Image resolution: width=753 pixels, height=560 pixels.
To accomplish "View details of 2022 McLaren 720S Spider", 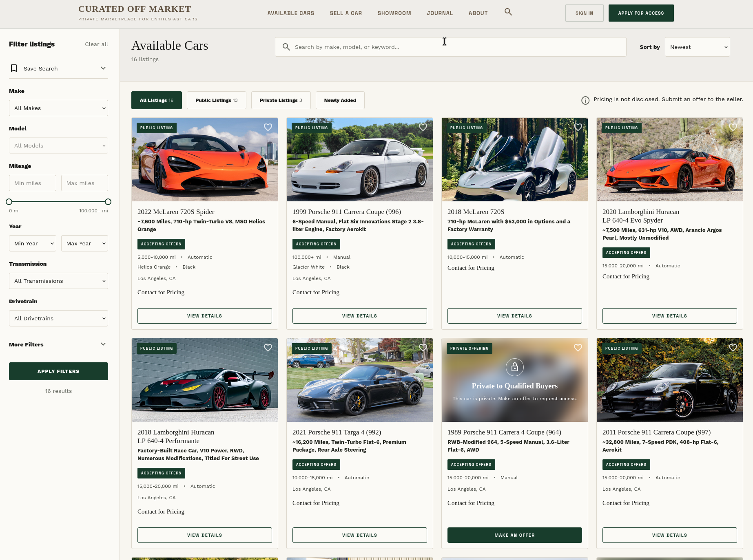I will [x=205, y=316].
